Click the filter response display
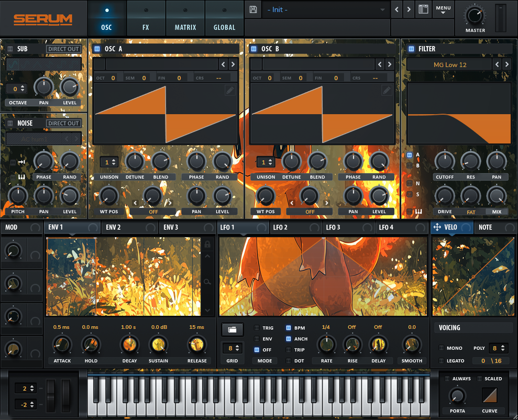518x420 pixels. pos(459,113)
